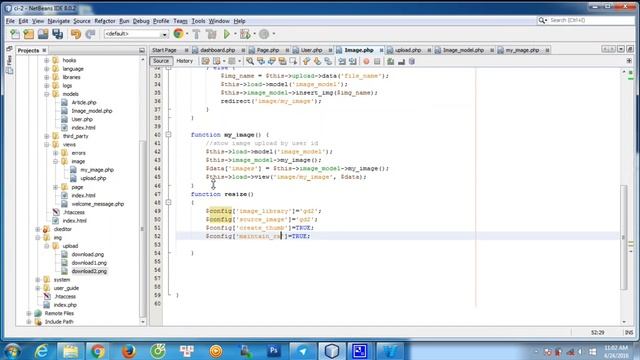Click the green Run Project icon
This screenshot has height=360, width=640.
(x=227, y=34)
